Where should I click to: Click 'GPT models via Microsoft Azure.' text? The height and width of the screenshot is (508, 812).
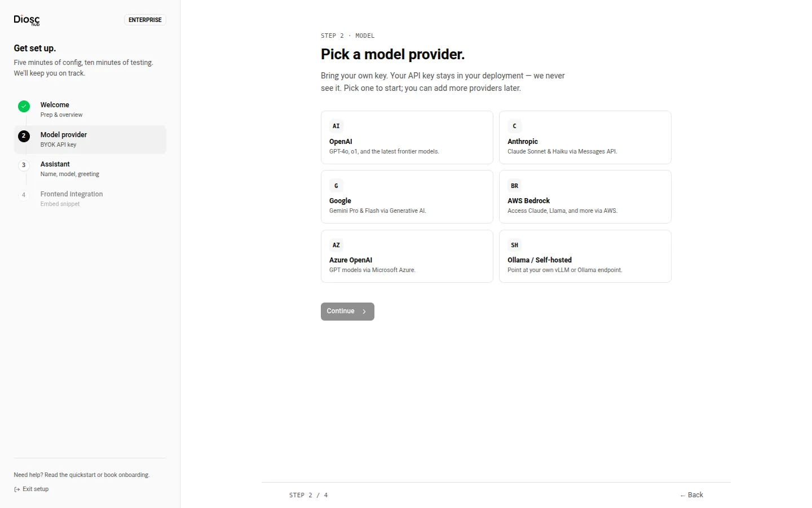[x=372, y=270]
